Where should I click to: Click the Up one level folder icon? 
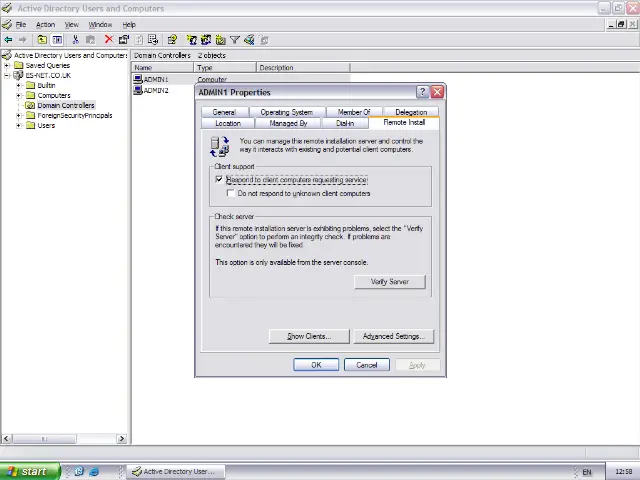tap(42, 40)
